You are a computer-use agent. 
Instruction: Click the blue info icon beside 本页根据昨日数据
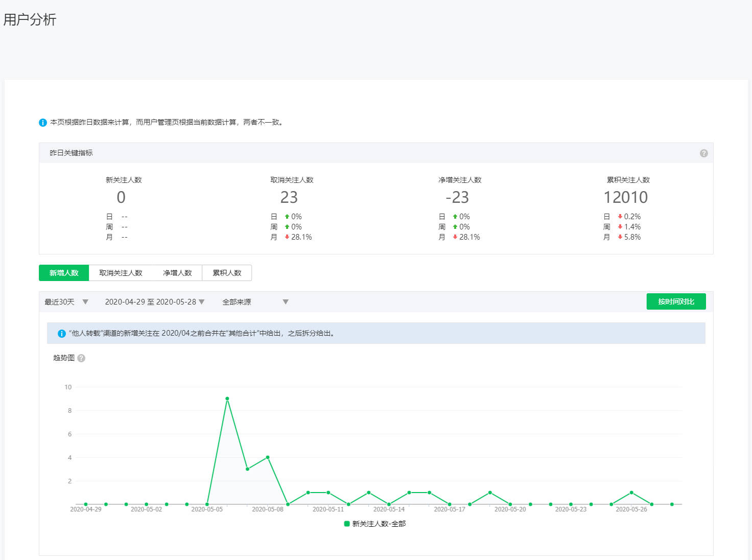pyautogui.click(x=43, y=123)
